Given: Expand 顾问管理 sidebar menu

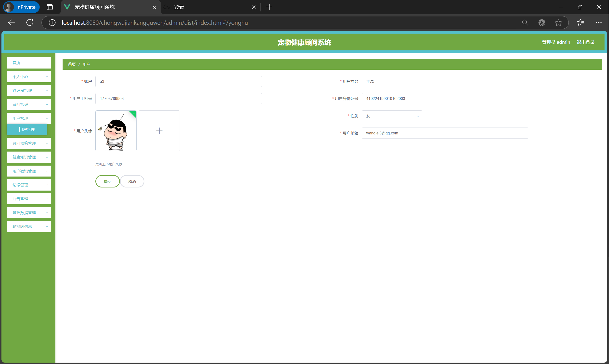Looking at the screenshot, I should click(29, 104).
